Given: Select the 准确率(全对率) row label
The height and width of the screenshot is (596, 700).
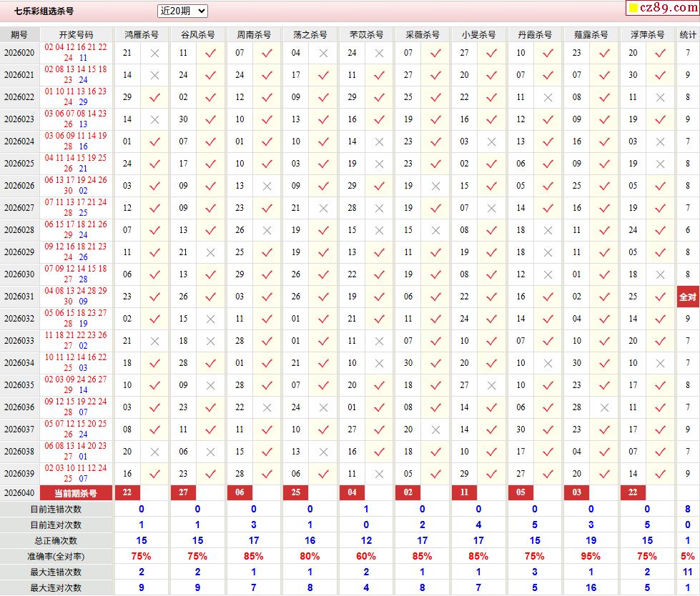Looking at the screenshot, I should coord(56,556).
